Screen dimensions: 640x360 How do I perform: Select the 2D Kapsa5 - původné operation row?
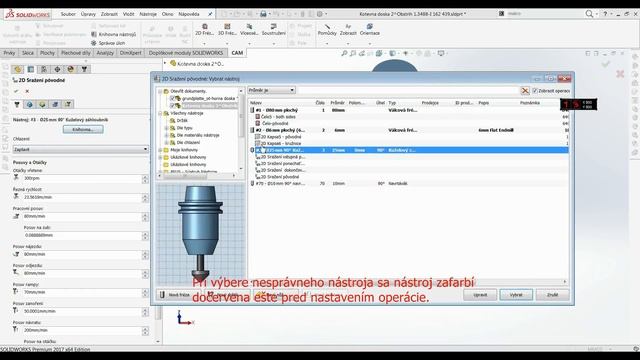[x=409, y=137]
